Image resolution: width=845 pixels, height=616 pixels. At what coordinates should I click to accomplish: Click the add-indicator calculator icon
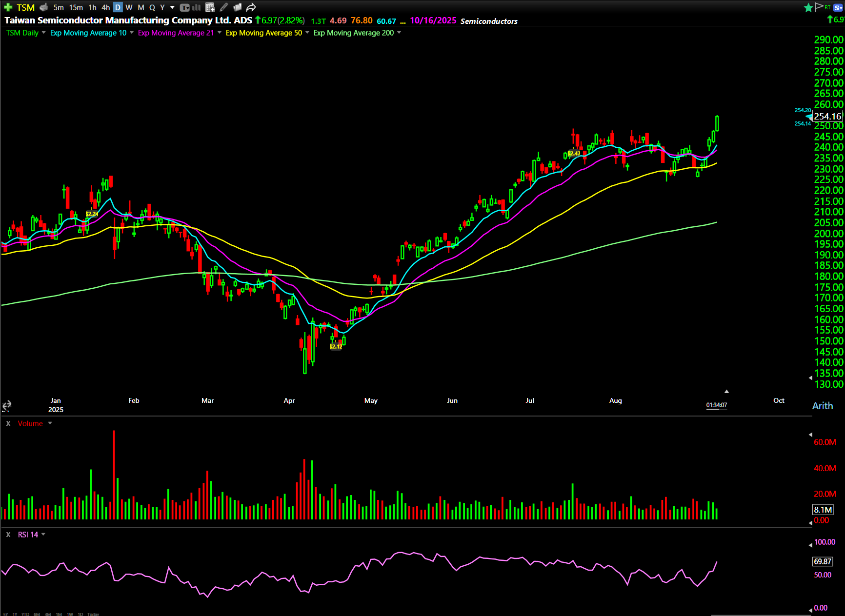click(210, 7)
